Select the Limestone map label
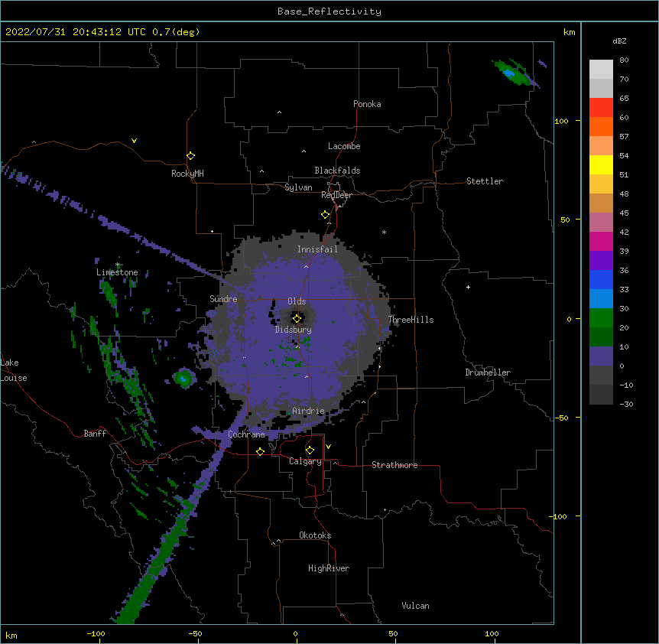659x644 pixels. click(x=117, y=272)
